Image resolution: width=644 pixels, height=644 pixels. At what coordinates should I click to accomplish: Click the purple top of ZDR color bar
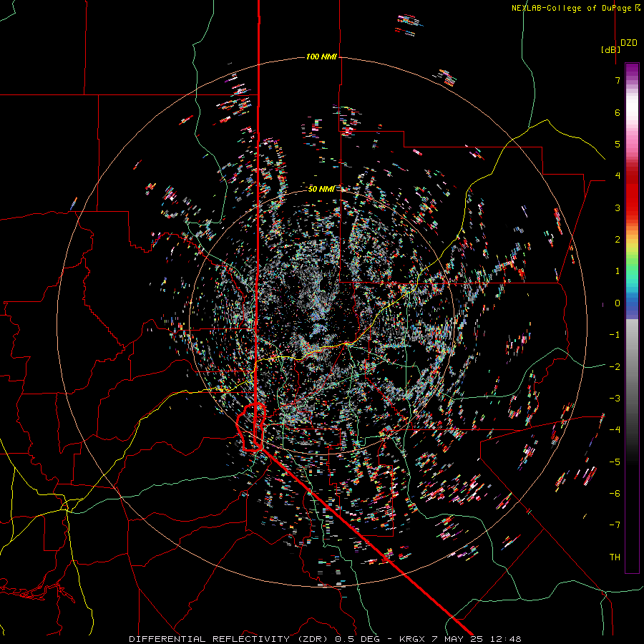[632, 69]
